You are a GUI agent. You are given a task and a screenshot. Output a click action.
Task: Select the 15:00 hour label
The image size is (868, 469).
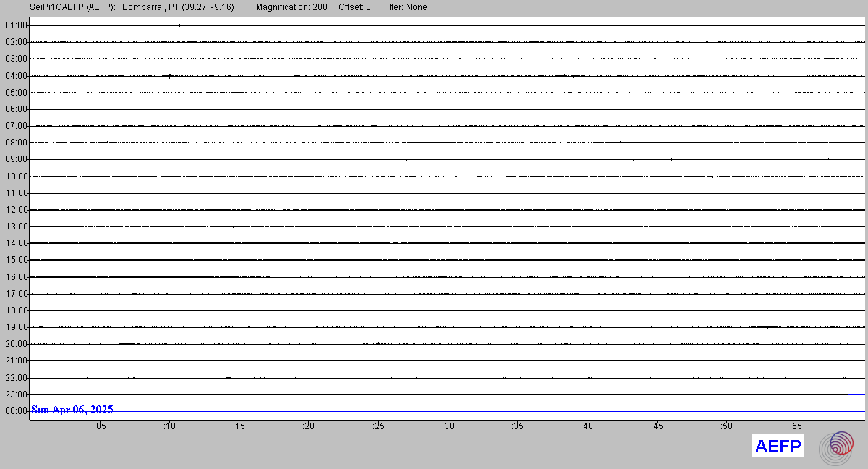click(x=16, y=260)
